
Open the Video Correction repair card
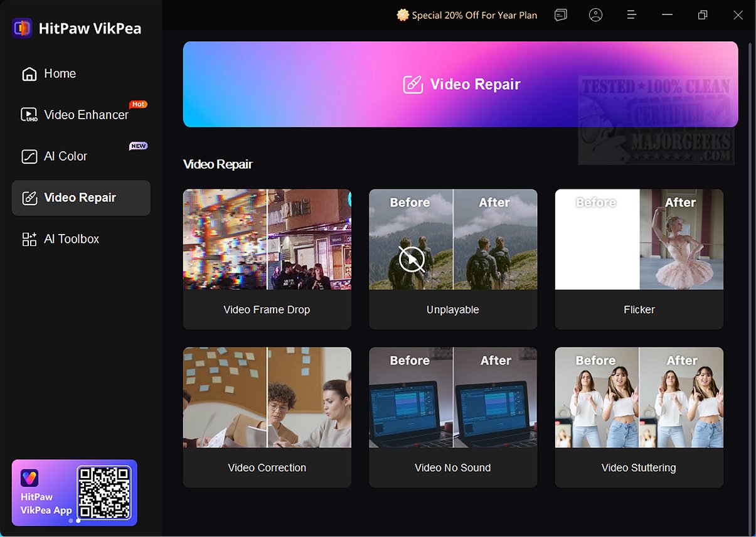(x=267, y=417)
